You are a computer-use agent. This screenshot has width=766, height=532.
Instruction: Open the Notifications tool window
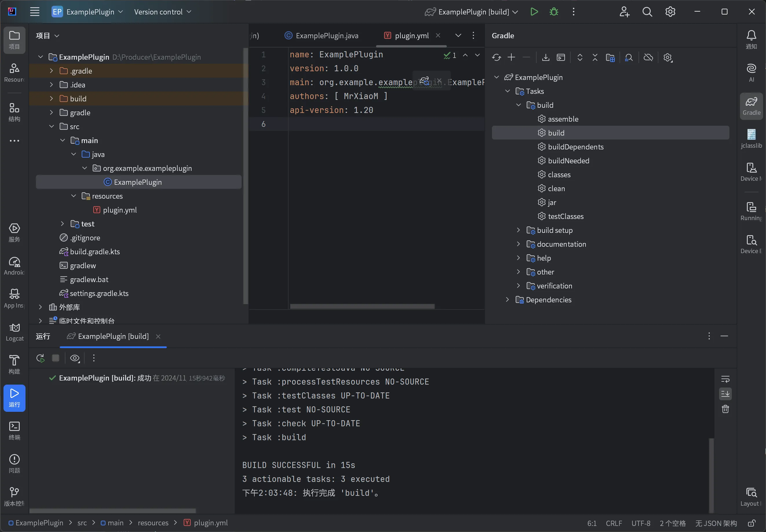[751, 40]
